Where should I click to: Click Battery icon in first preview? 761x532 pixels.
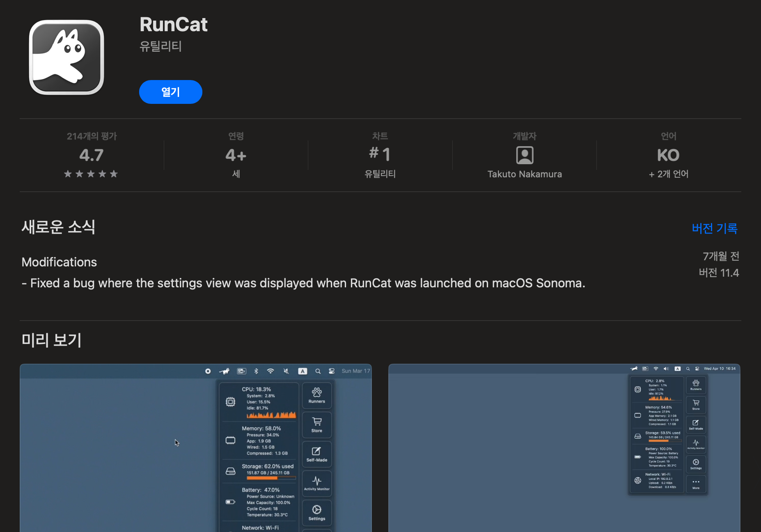231,502
